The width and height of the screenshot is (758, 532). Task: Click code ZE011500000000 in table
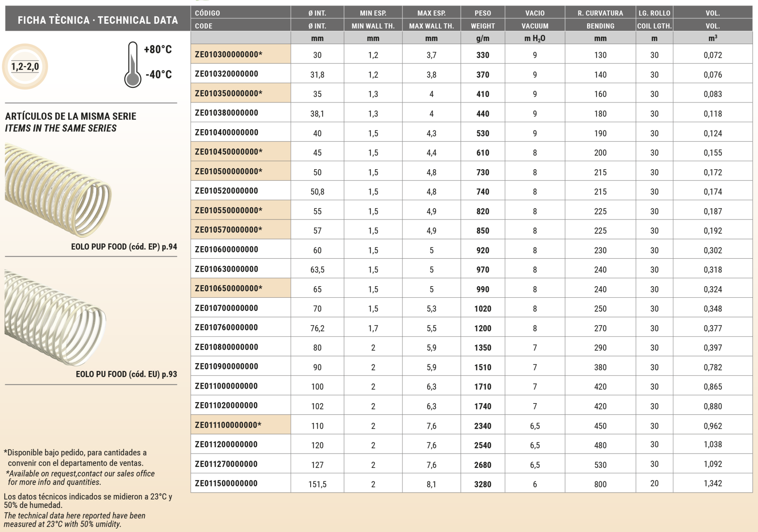226,483
